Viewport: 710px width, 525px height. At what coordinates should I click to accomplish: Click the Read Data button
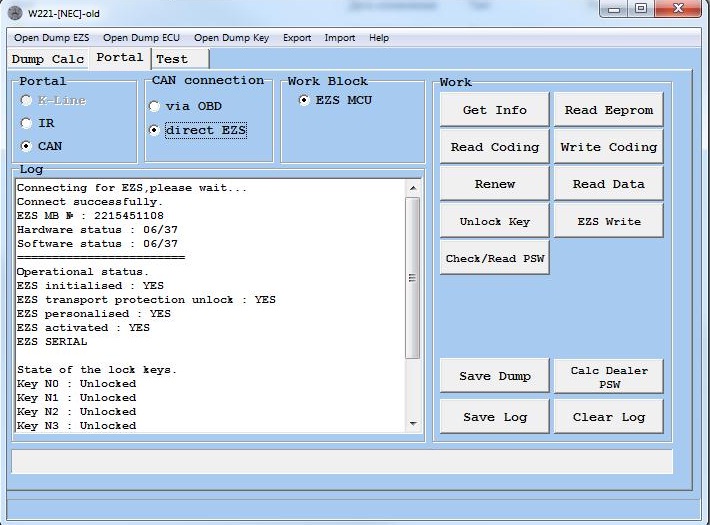[609, 184]
